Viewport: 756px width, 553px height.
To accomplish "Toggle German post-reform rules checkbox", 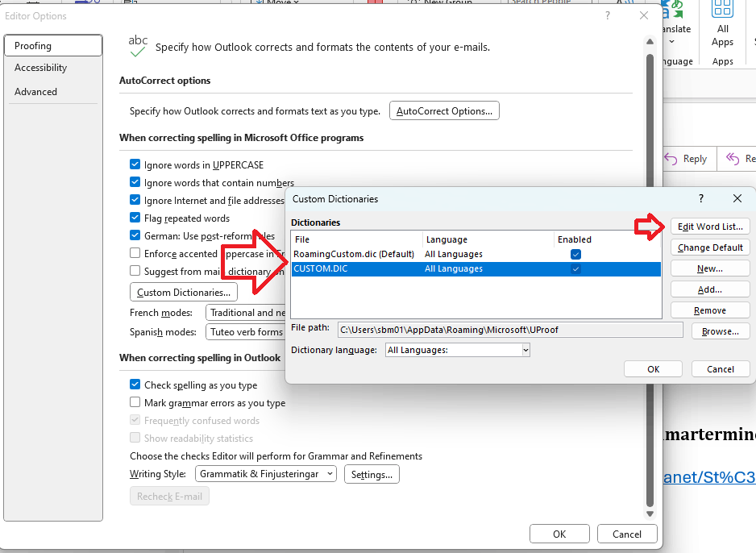I will click(x=135, y=235).
